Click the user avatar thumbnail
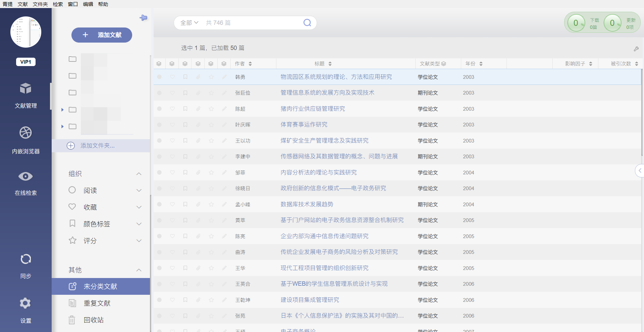The image size is (644, 332). (x=26, y=32)
